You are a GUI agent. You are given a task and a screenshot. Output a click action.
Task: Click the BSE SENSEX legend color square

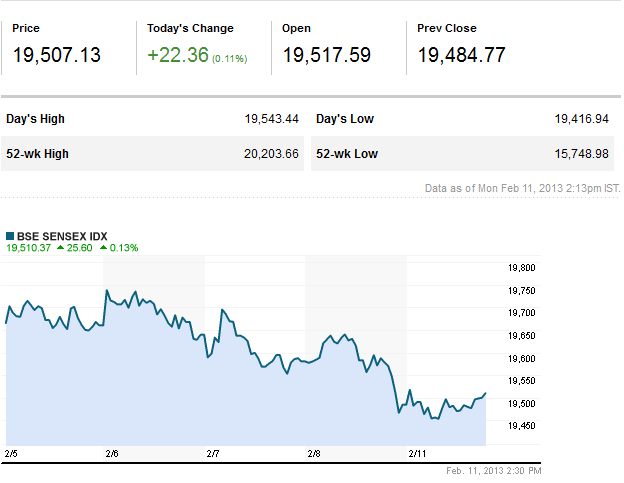10,234
